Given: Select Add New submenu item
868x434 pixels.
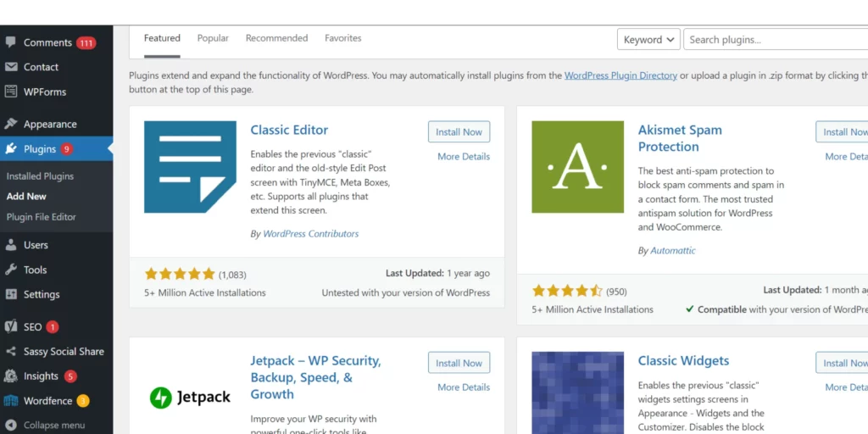Looking at the screenshot, I should tap(26, 197).
